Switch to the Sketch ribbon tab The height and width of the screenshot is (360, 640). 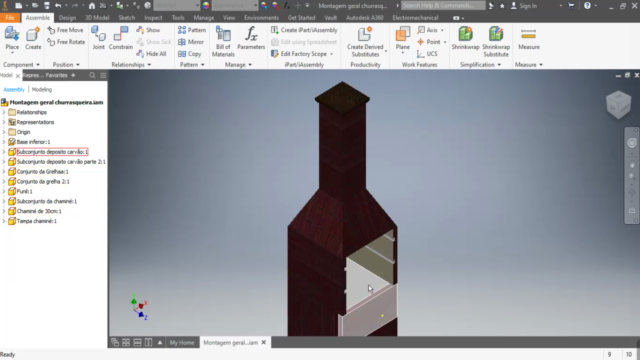[x=127, y=18]
